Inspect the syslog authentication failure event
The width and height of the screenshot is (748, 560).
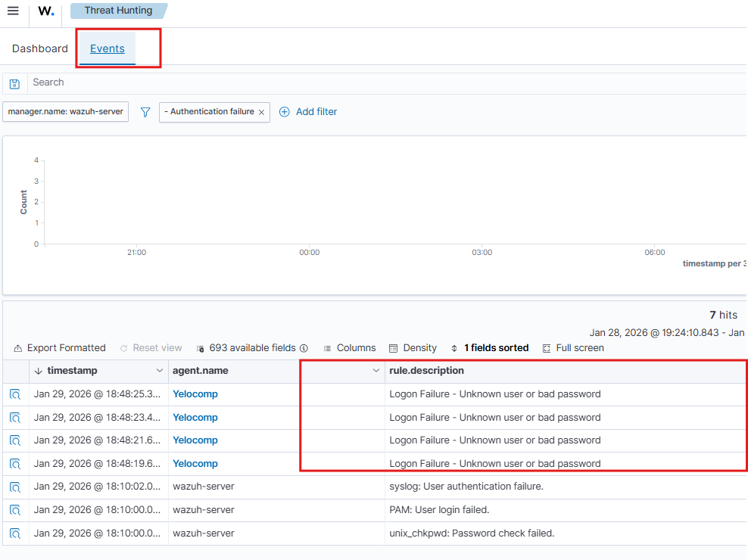15,487
